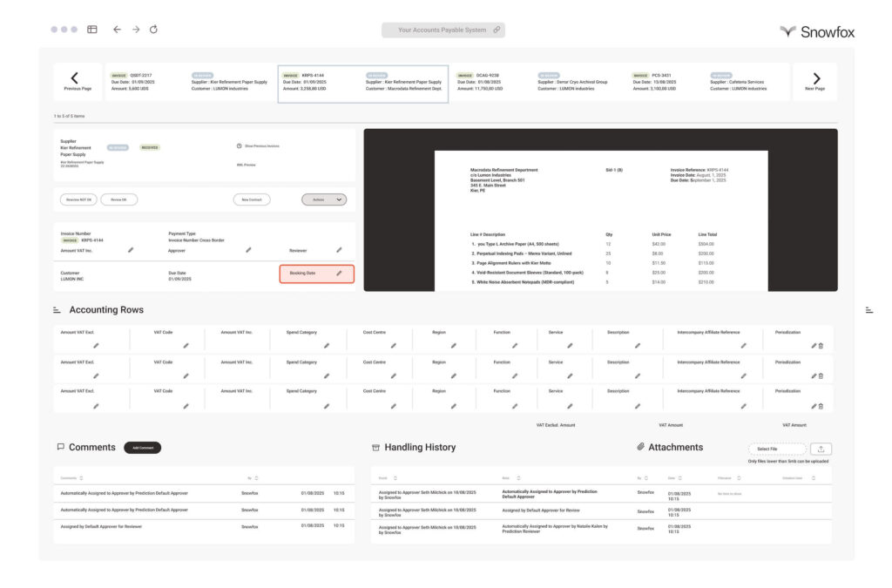Screen dimensions: 892x588
Task: Click the Add Comment button
Action: pos(143,448)
